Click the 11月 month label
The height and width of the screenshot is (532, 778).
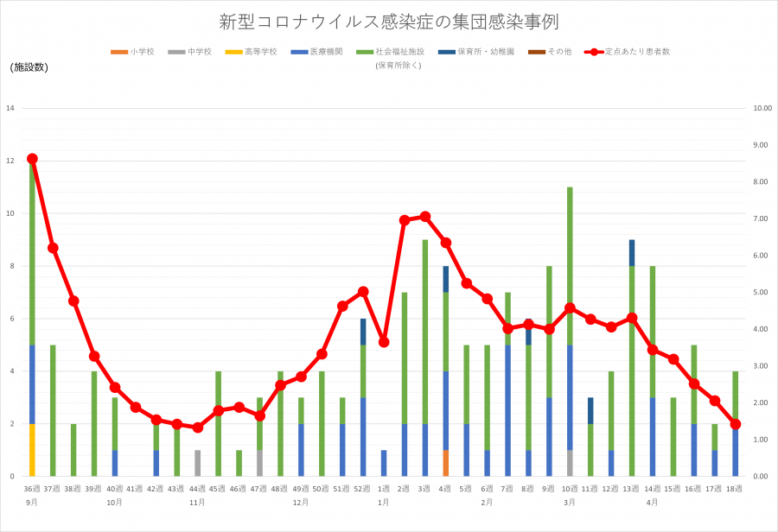pyautogui.click(x=197, y=503)
